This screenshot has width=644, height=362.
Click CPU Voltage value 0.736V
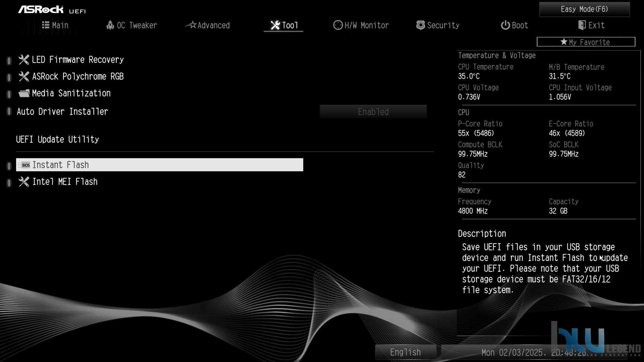pyautogui.click(x=469, y=97)
